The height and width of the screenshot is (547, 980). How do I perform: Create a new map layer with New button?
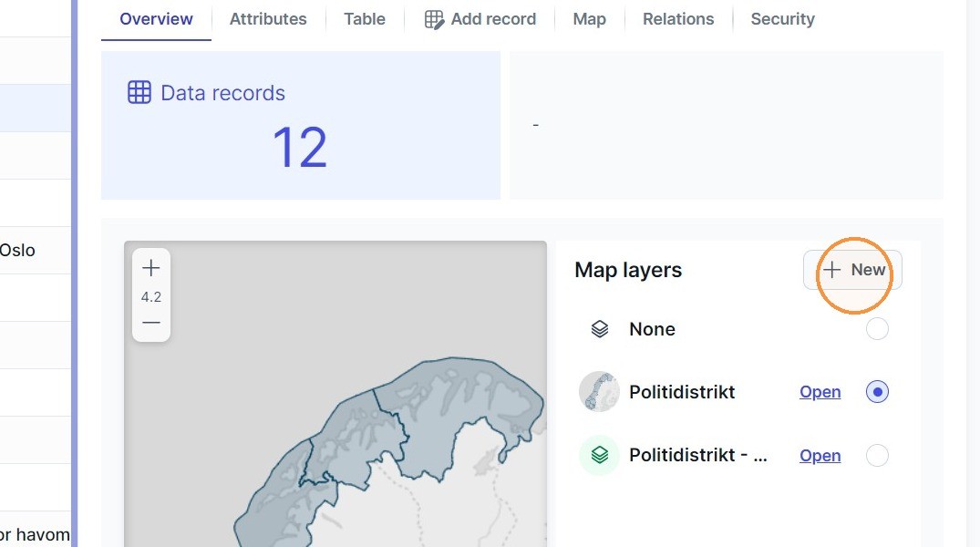(852, 270)
